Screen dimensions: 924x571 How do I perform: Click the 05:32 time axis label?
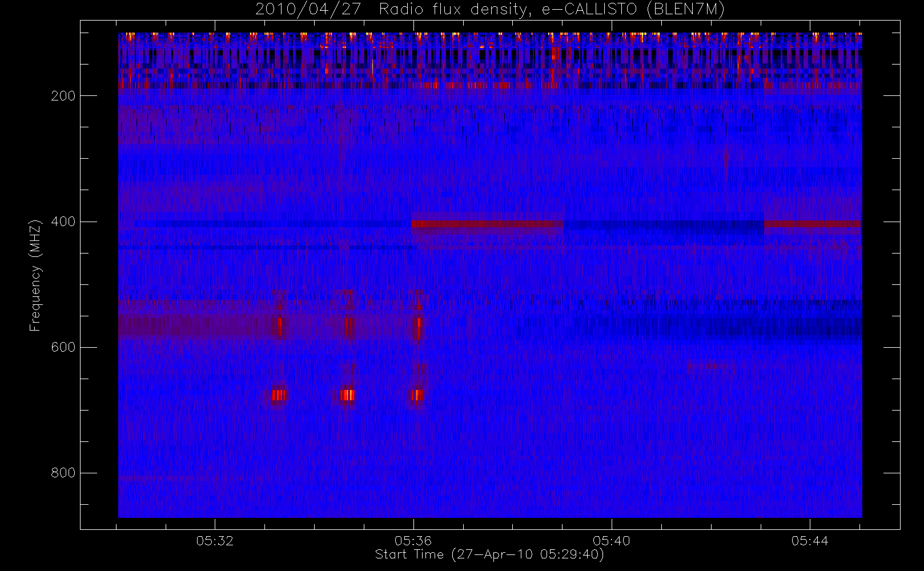[x=215, y=541]
